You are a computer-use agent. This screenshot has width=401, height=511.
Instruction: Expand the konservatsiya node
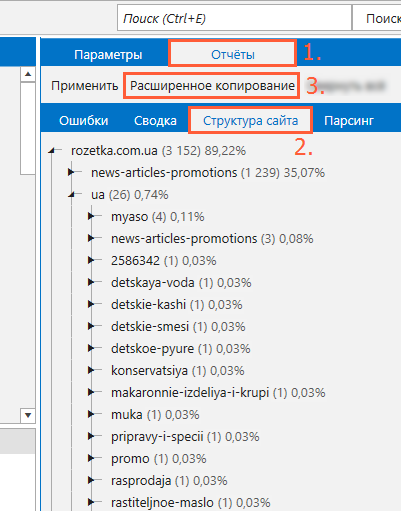91,370
